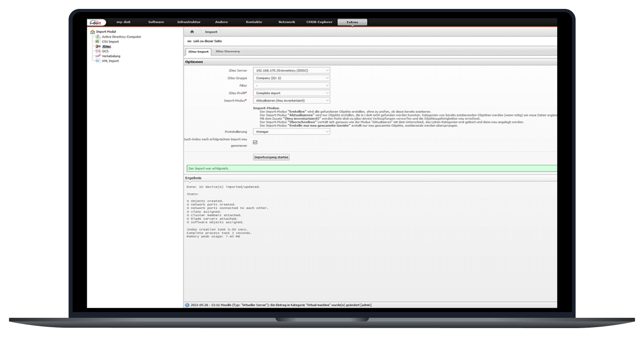The width and height of the screenshot is (644, 337).
Task: Click the 'Memory peak usage' result line
Action: click(213, 236)
